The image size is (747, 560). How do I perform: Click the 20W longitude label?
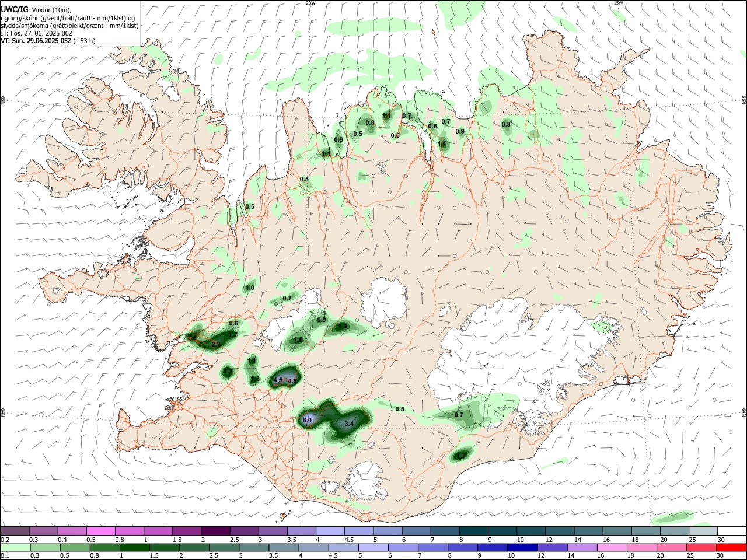pyautogui.click(x=311, y=3)
